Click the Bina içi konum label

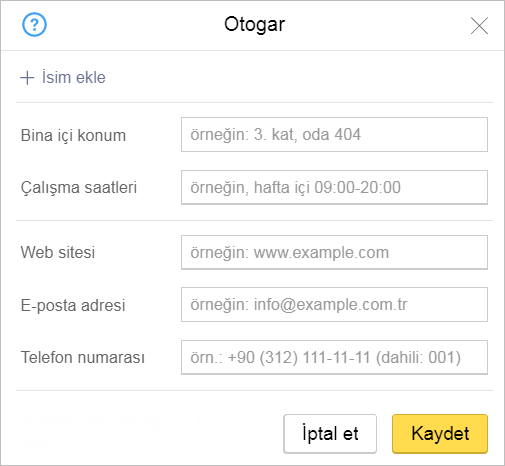pos(73,135)
